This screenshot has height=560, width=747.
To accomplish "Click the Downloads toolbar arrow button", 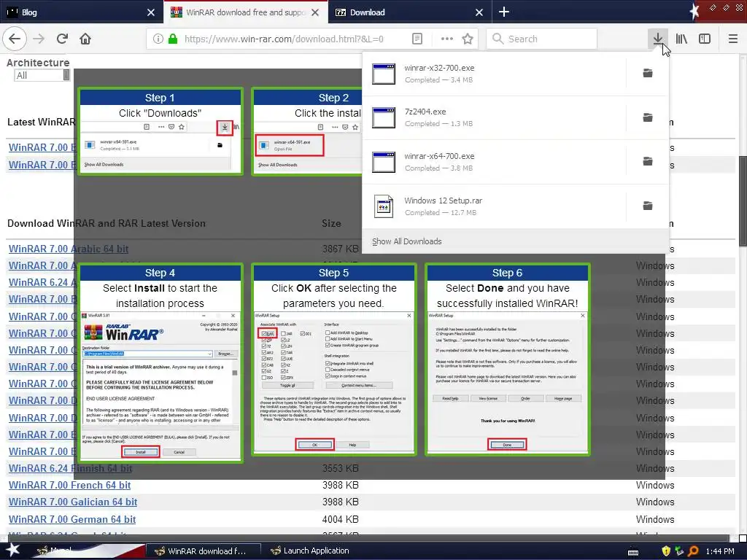I will [657, 39].
